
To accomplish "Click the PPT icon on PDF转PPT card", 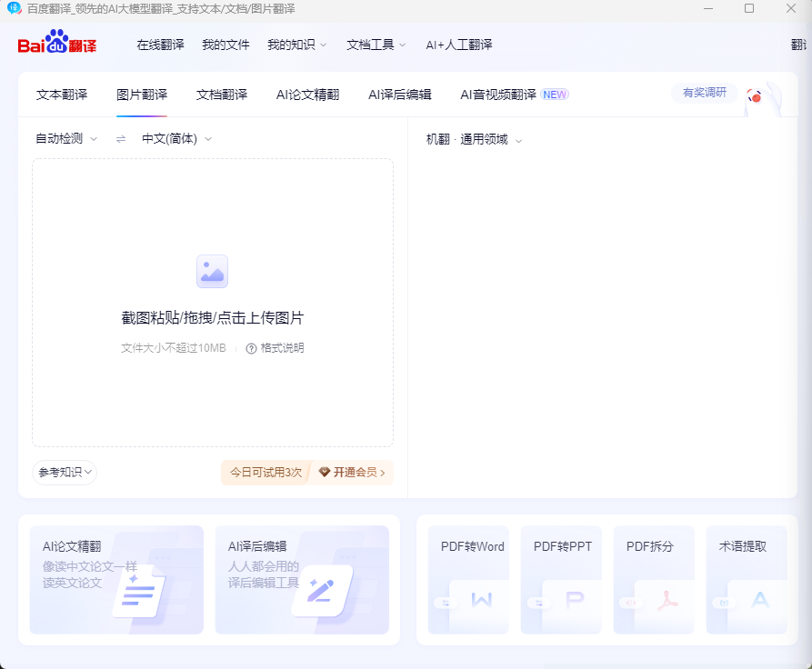I will pyautogui.click(x=575, y=600).
